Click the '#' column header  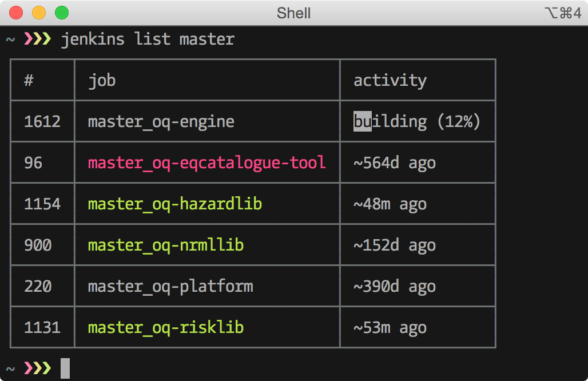[x=29, y=80]
